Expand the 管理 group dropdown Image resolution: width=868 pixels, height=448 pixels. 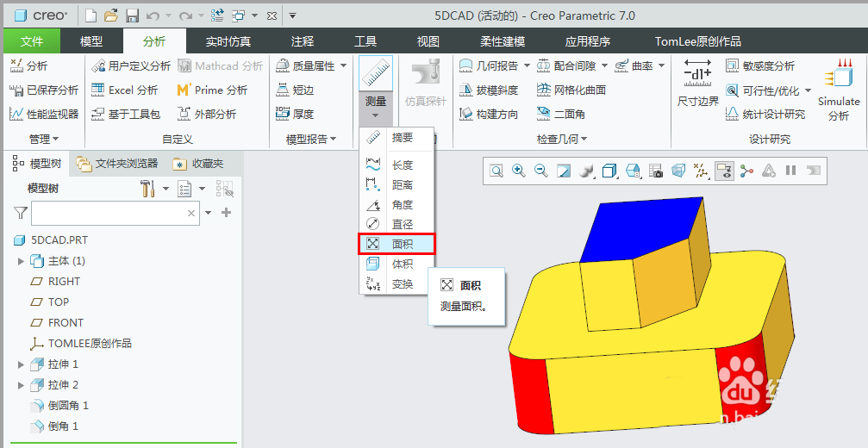click(x=44, y=139)
